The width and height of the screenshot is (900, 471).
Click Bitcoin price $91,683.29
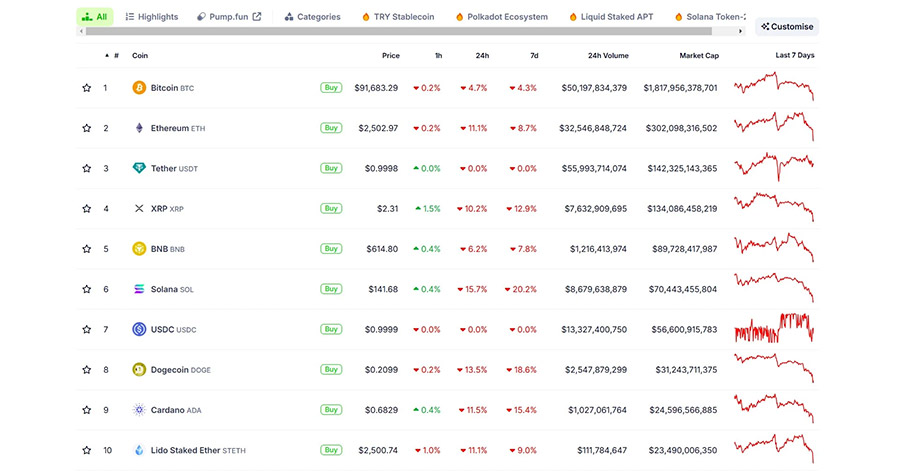[376, 88]
